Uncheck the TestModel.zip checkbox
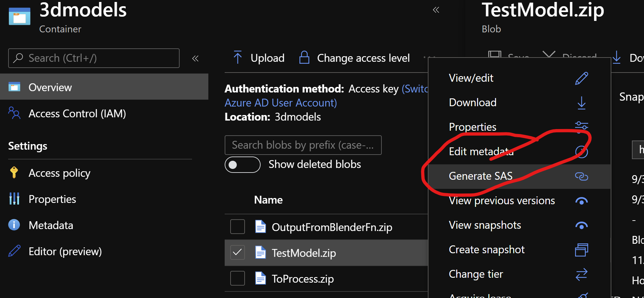 click(237, 253)
